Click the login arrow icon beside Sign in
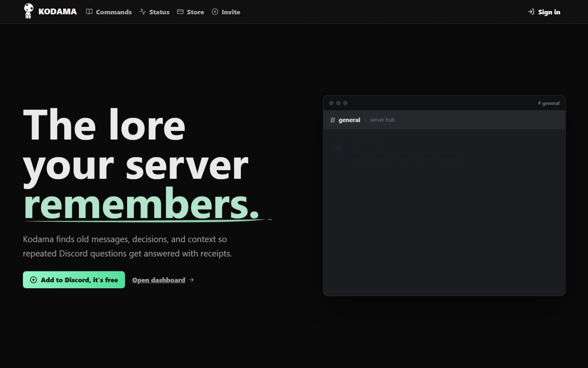Viewport: 588px width, 368px height. [531, 12]
